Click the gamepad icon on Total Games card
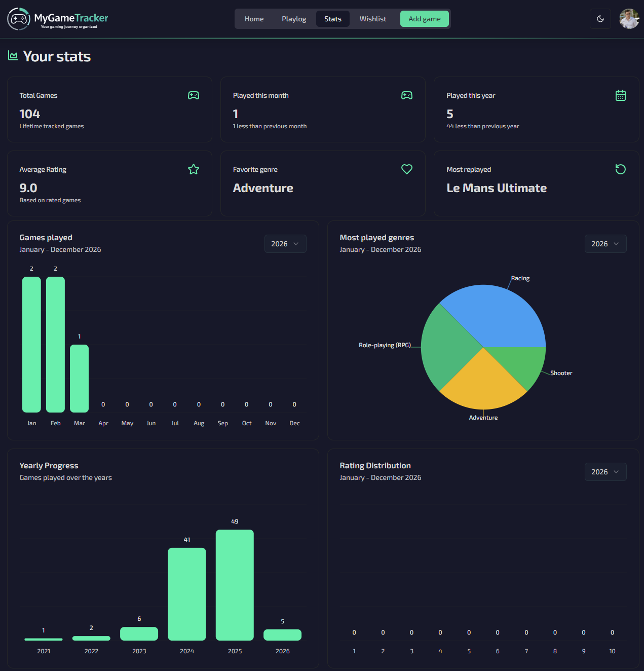This screenshot has width=644, height=671. [x=193, y=95]
